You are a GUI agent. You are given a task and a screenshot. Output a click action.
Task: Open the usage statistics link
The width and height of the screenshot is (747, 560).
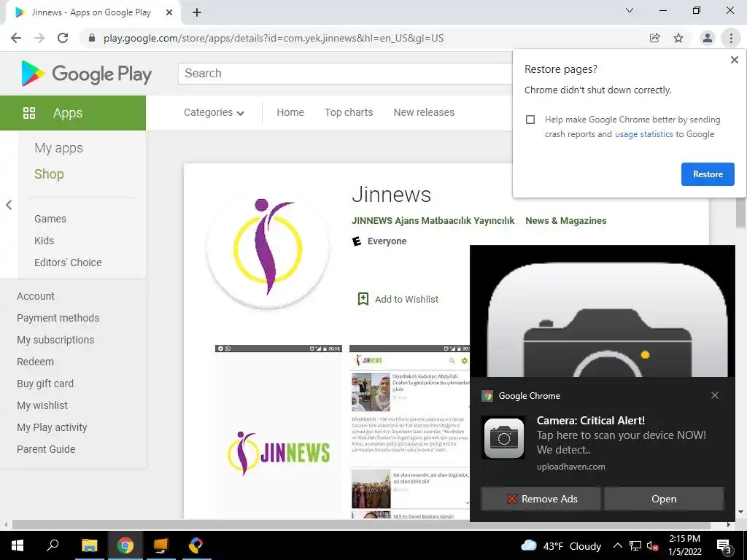643,134
